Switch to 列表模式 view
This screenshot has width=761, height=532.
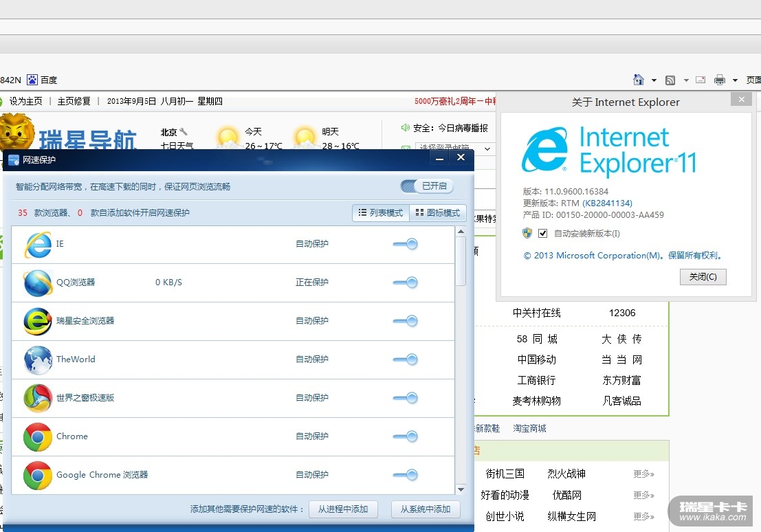point(381,213)
